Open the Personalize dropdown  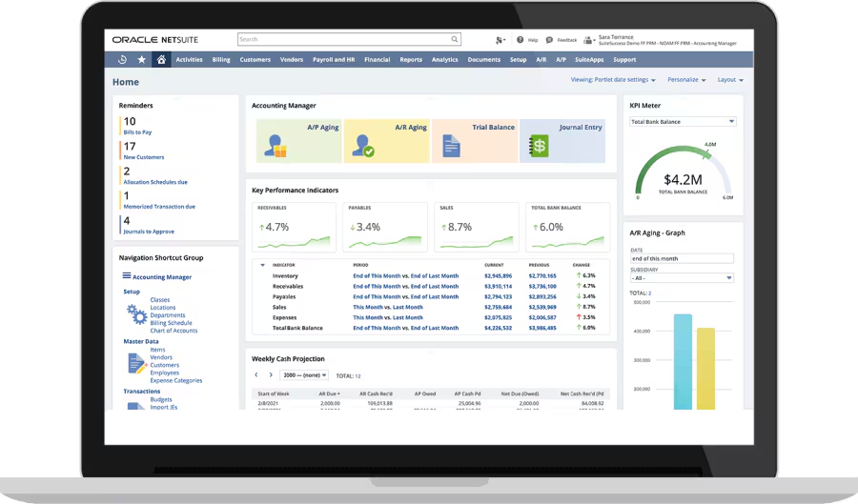point(686,80)
